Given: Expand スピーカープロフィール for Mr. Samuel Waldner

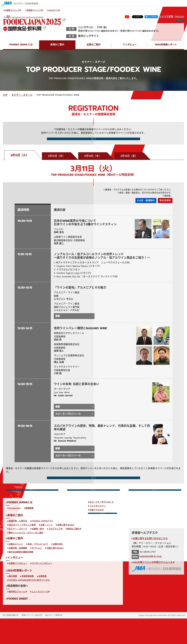Looking at the screenshot, I should (74, 456).
